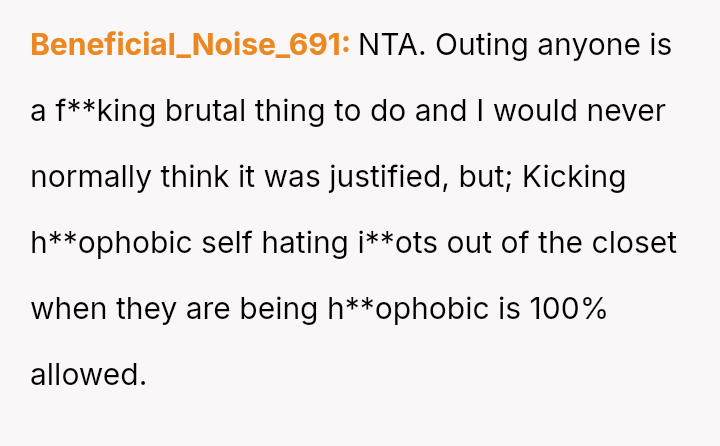Open the Beneficial_Noise_691 user profile link
Viewport: 720px width, 446px height.
(190, 45)
